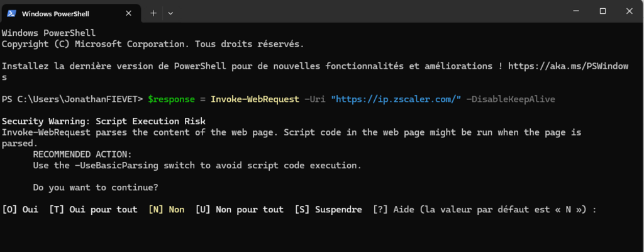This screenshot has height=252, width=644.
Task: Click the PowerShell icon in the tab
Action: point(12,12)
